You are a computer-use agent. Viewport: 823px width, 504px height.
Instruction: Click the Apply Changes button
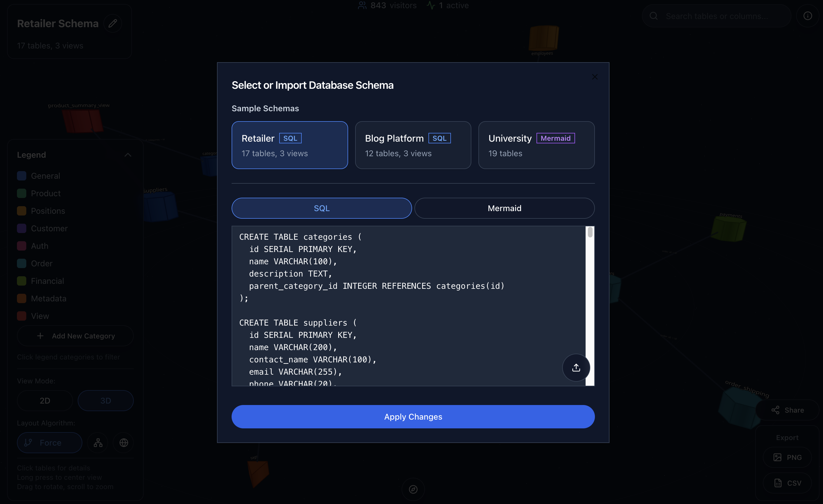pos(413,416)
